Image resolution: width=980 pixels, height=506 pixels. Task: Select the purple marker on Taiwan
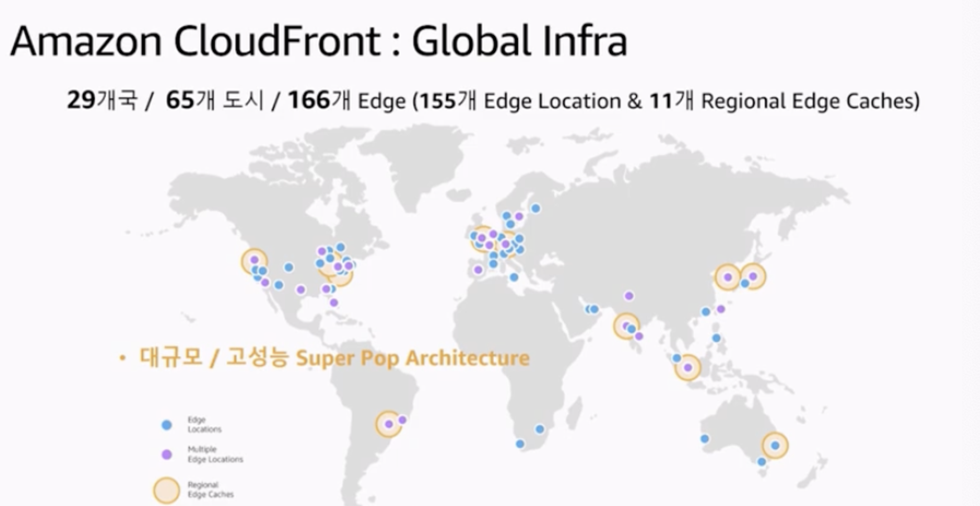(721, 309)
